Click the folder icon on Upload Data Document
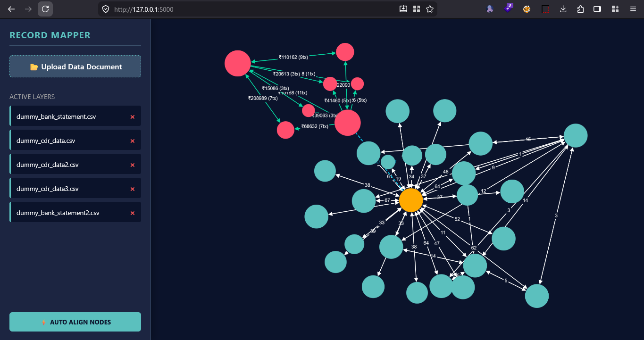Viewport: 644px width, 340px height. click(34, 67)
